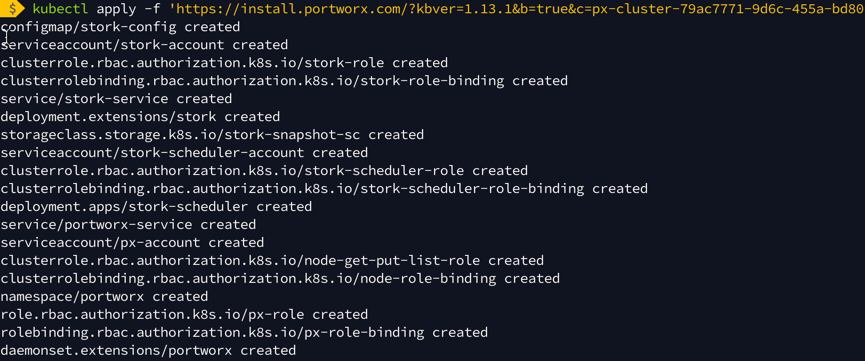Select the rolebinding px-role-binding line
The height and width of the screenshot is (361, 865).
[x=244, y=332]
